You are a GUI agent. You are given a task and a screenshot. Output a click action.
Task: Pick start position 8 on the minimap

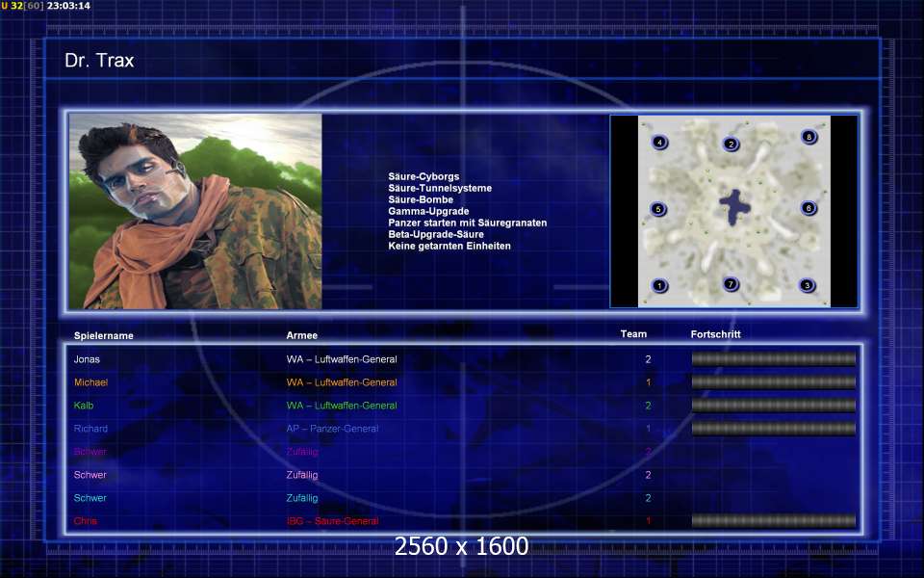click(808, 138)
